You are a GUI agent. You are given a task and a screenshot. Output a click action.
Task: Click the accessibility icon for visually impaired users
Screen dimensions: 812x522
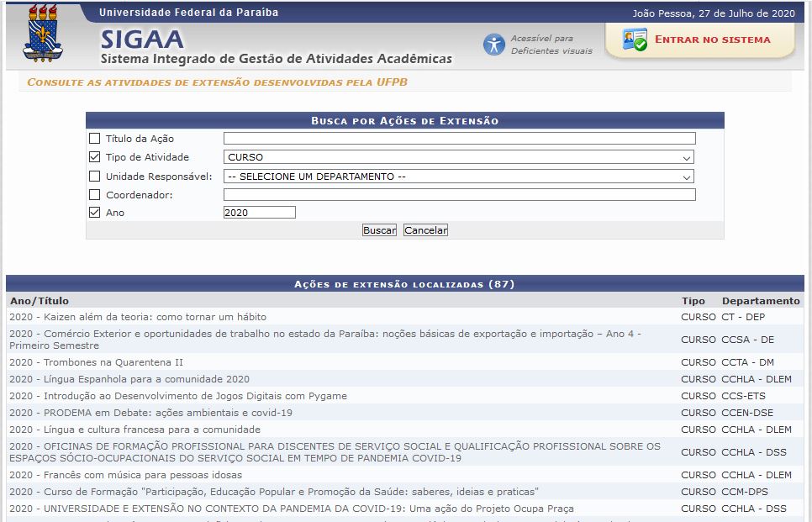point(494,42)
